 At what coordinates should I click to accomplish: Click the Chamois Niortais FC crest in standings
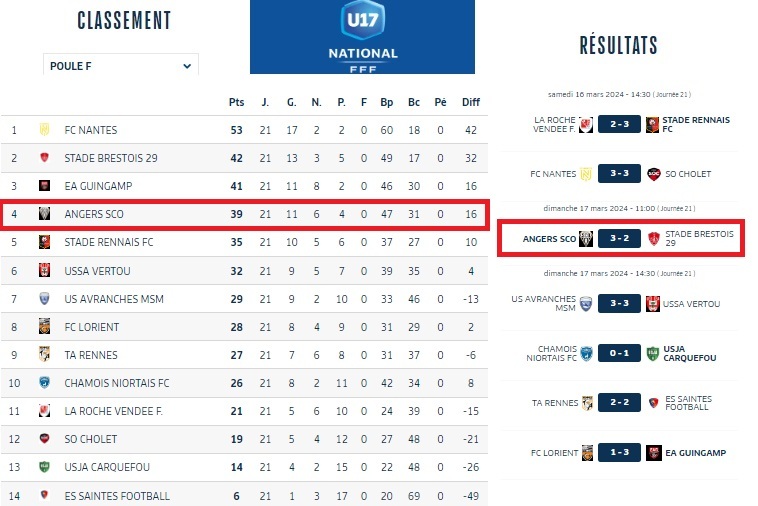(44, 383)
